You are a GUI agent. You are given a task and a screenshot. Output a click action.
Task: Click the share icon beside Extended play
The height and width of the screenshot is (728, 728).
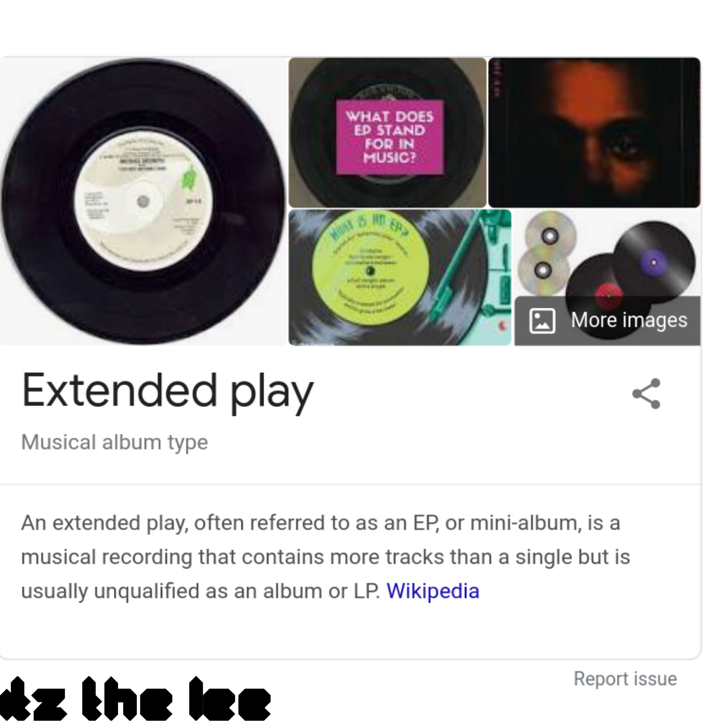coord(646,394)
